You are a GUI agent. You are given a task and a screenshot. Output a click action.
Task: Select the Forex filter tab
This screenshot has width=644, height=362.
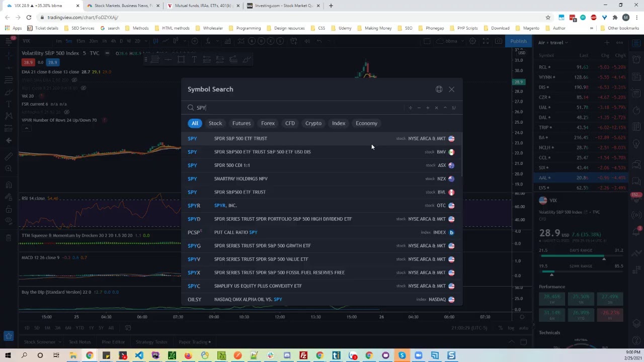[x=268, y=123]
